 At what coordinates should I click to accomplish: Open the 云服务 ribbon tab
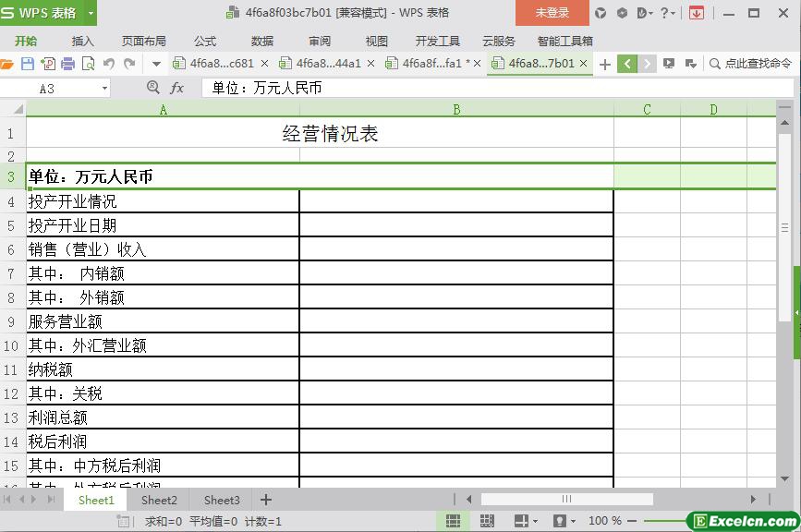pyautogui.click(x=499, y=41)
